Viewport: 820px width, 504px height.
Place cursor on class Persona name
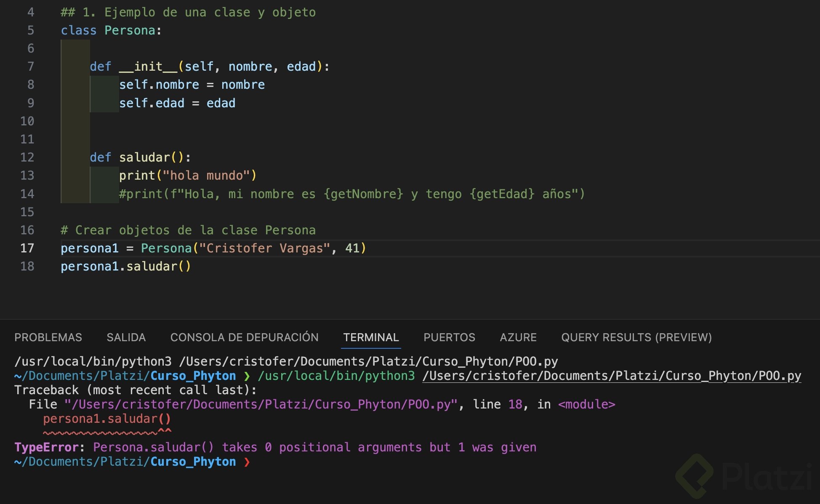[x=130, y=30]
